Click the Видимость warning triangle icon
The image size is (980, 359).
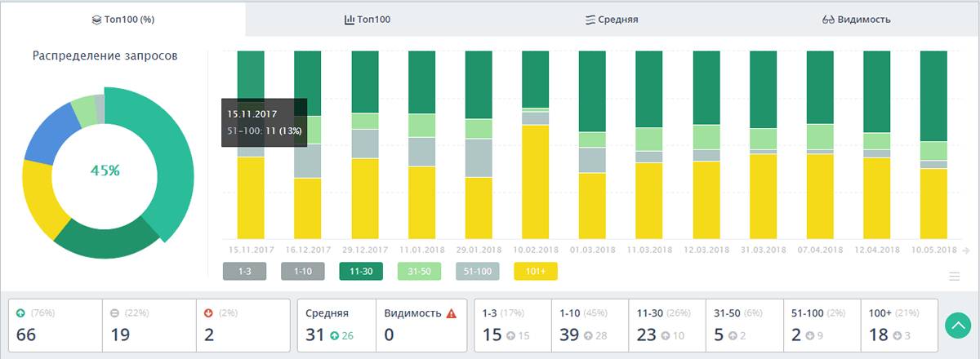click(451, 313)
